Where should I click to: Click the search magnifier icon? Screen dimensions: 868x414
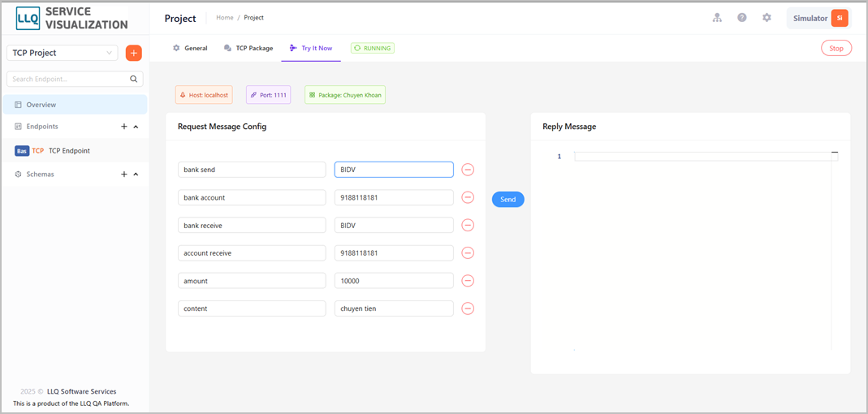tap(133, 80)
